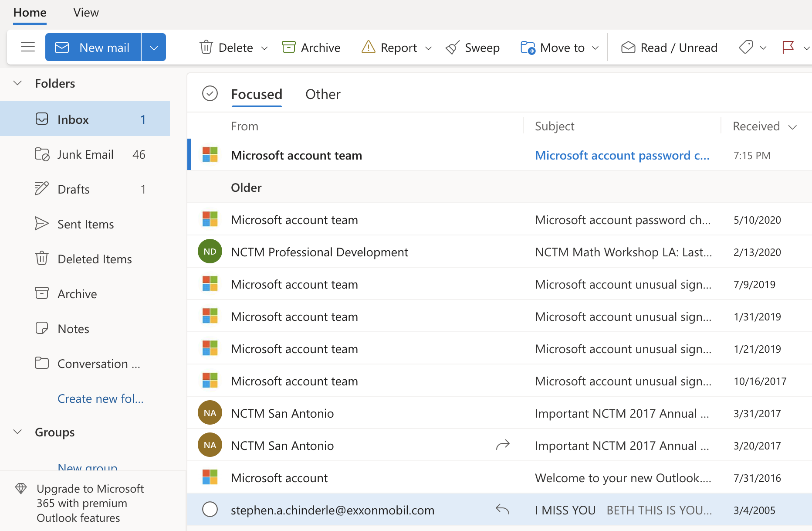Open the Archive folder in sidebar
Image resolution: width=812 pixels, height=531 pixels.
pyautogui.click(x=85, y=294)
